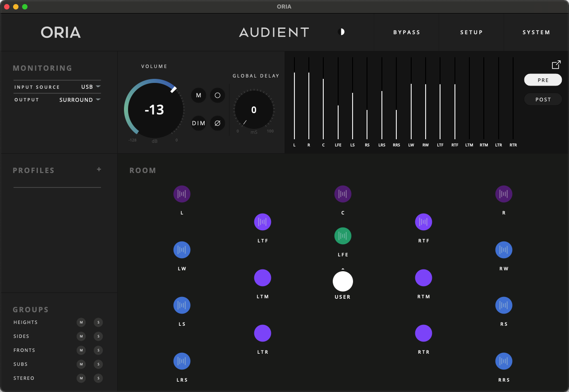This screenshot has height=392, width=569.
Task: Click the Global Delay knob
Action: (x=254, y=110)
